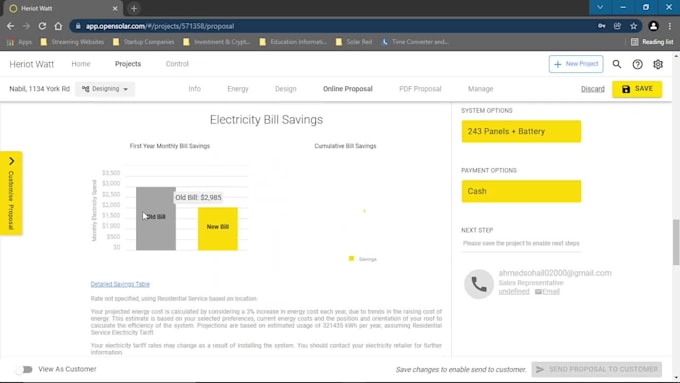Click the undefined phone number link
680x383 pixels.
514,291
